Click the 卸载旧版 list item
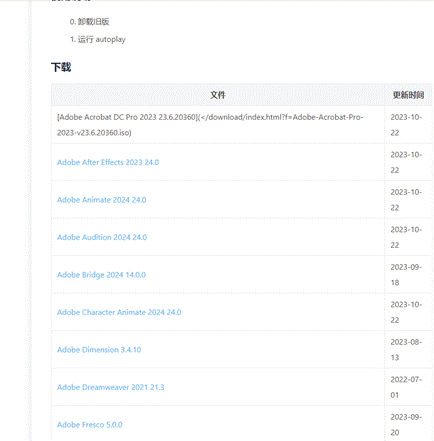Image resolution: width=434 pixels, height=441 pixels. (90, 22)
